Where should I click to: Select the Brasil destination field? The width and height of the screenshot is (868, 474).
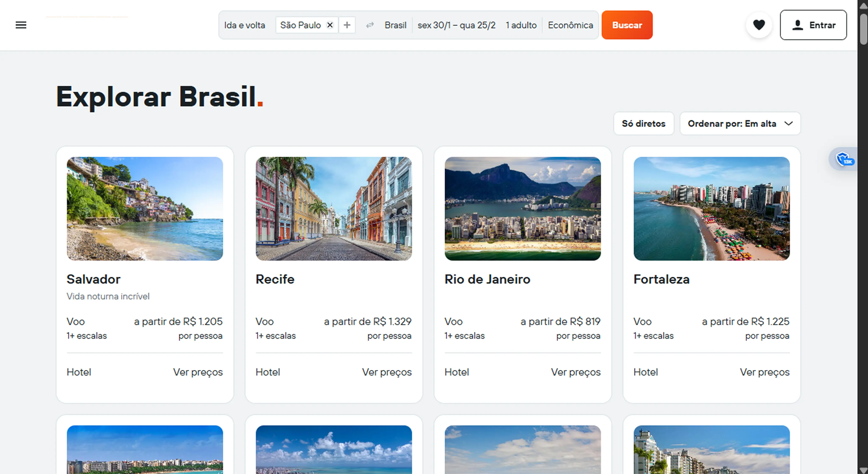tap(395, 25)
